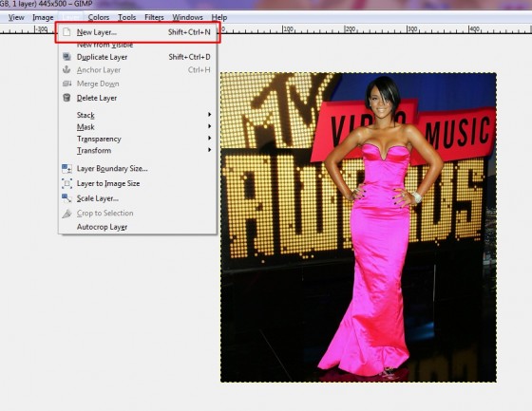Click the Crop to Selection icon
532x411 pixels.
[66, 214]
